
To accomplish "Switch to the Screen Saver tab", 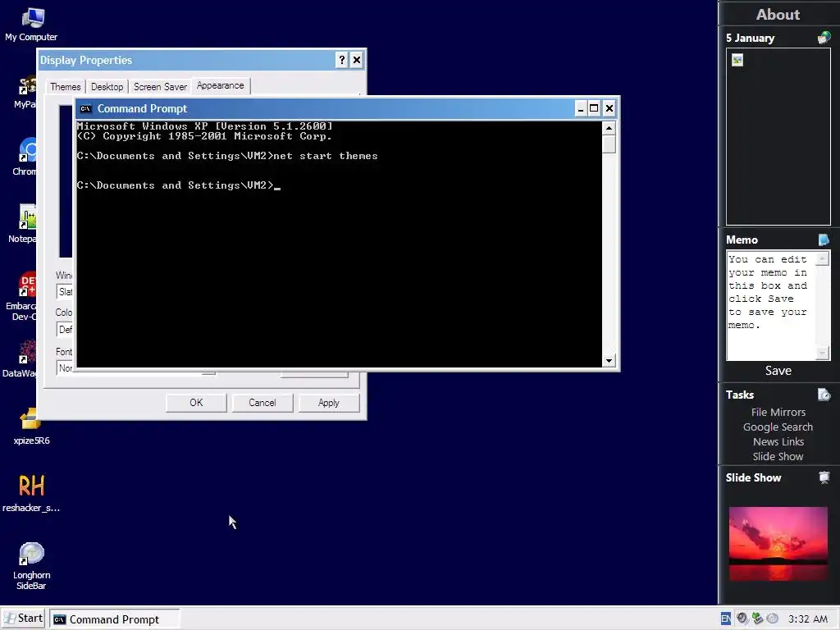I will (x=160, y=87).
